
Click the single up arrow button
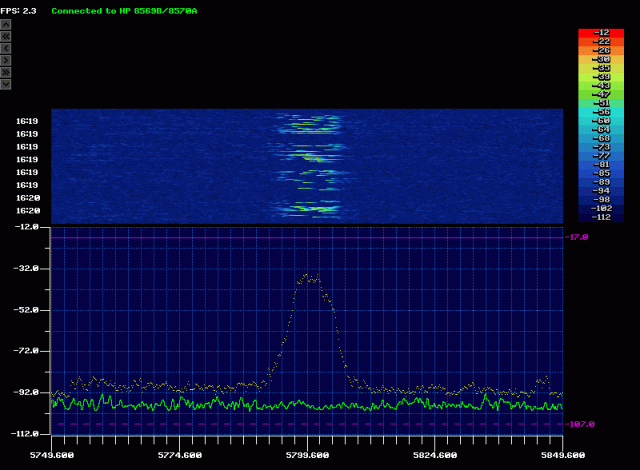[6, 24]
